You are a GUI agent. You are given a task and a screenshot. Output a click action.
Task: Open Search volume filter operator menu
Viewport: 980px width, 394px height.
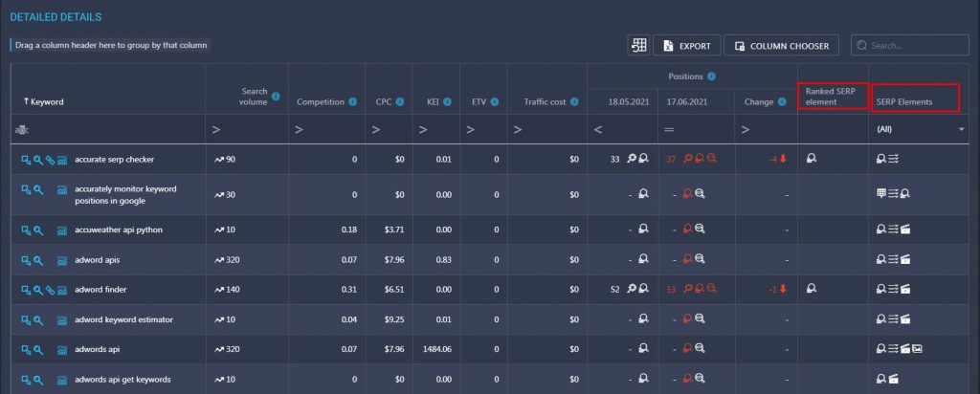pyautogui.click(x=215, y=130)
